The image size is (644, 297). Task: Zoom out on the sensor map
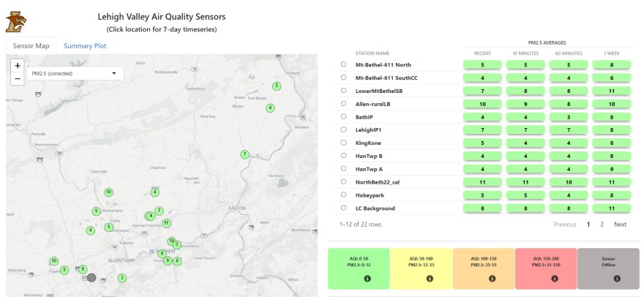point(18,78)
